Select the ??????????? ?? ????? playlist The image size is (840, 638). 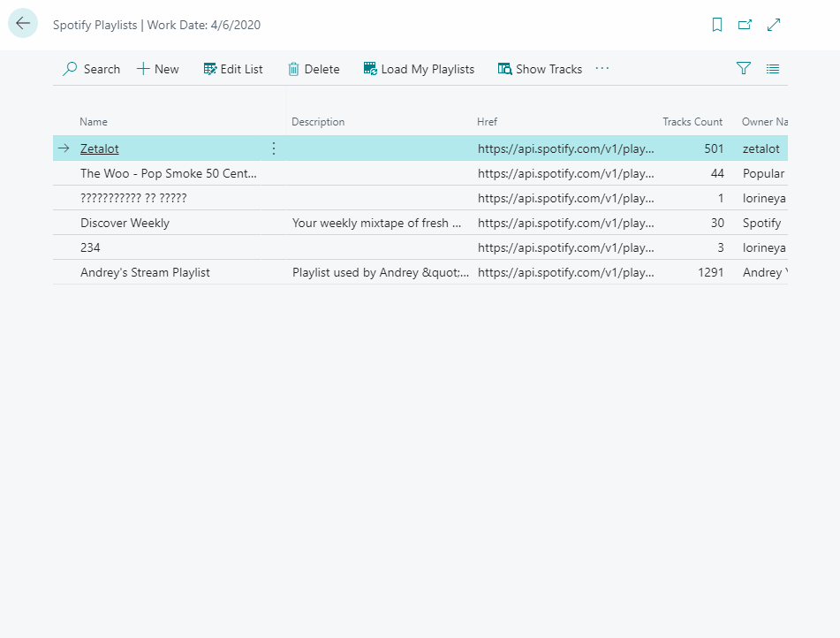(133, 198)
